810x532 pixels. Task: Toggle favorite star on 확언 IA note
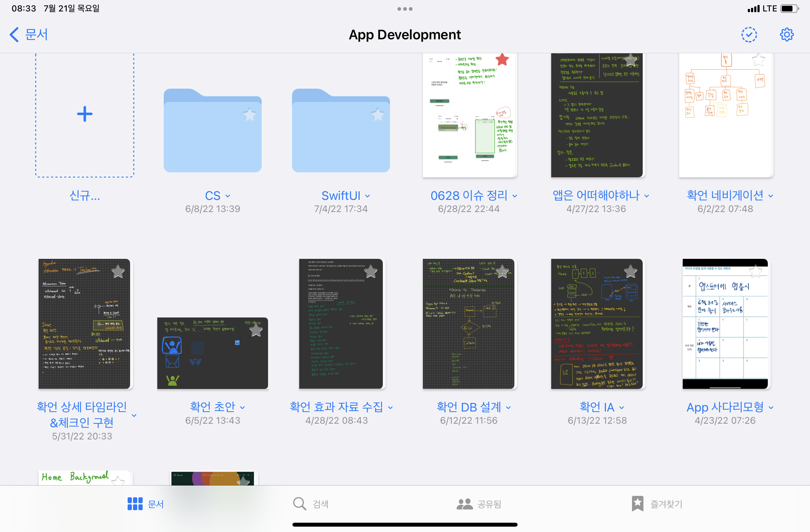point(630,271)
